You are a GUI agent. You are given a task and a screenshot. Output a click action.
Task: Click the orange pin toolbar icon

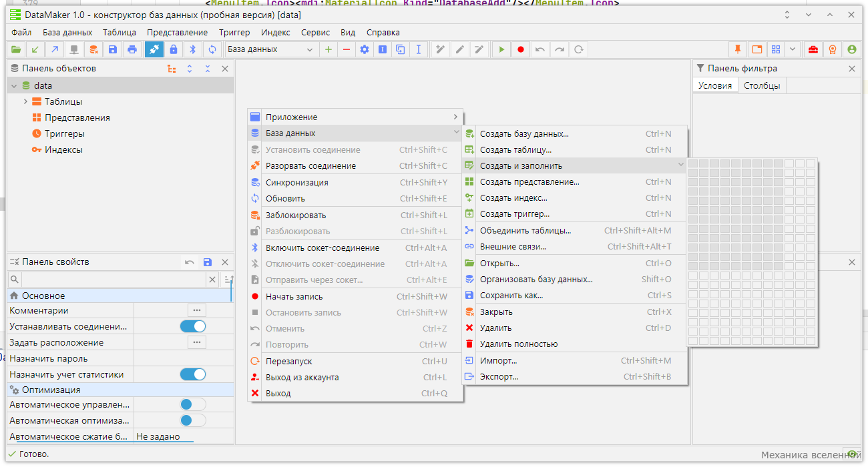[x=738, y=49]
